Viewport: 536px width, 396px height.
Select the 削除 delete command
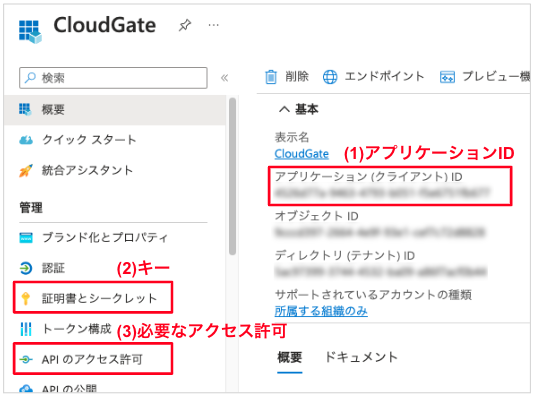[287, 77]
